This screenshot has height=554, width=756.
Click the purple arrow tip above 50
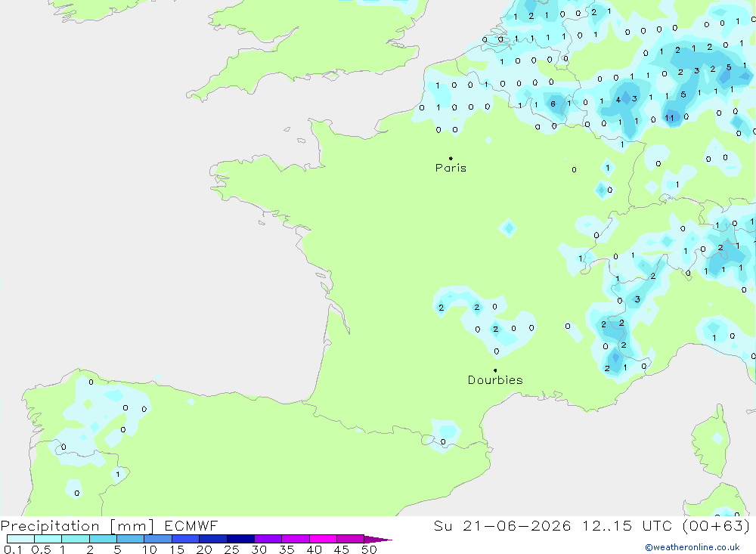(378, 540)
